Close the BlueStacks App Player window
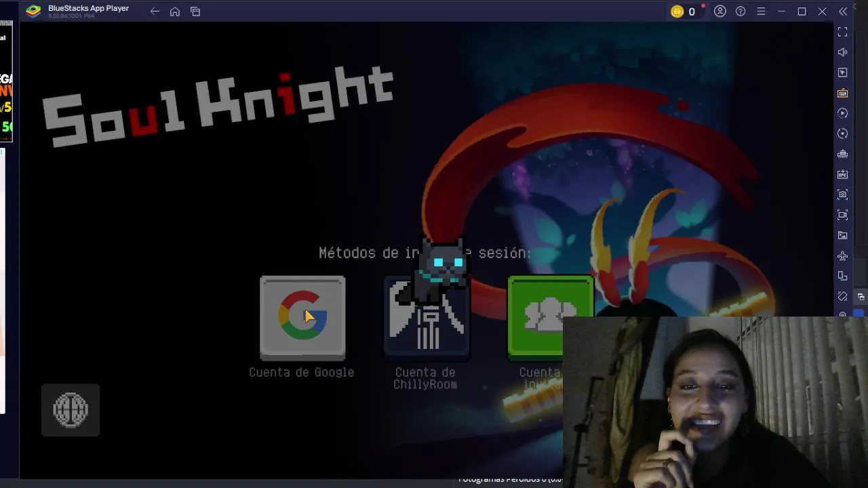This screenshot has height=488, width=868. [x=822, y=12]
